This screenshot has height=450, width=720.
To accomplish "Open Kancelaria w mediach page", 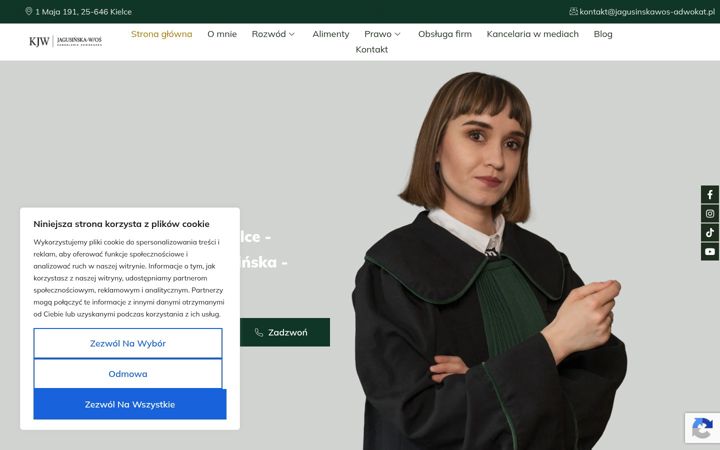I will pos(533,34).
